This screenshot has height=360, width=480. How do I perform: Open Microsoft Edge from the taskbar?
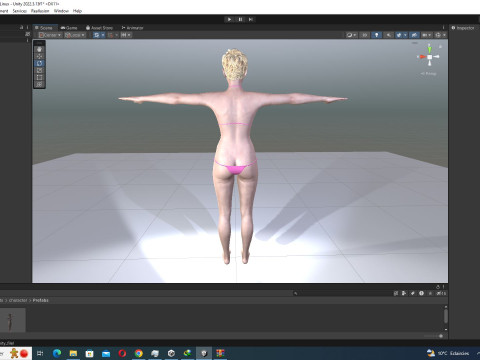click(57, 353)
